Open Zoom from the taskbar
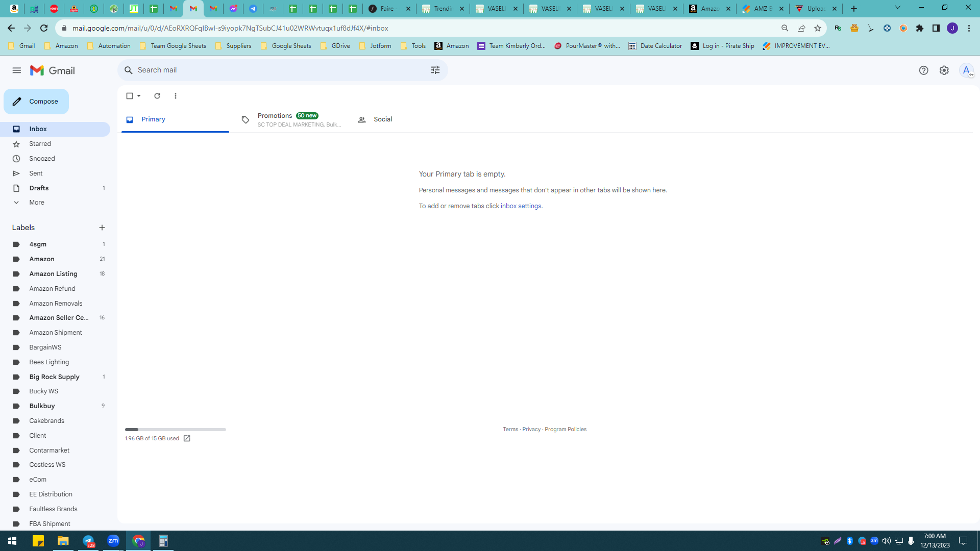 113,541
